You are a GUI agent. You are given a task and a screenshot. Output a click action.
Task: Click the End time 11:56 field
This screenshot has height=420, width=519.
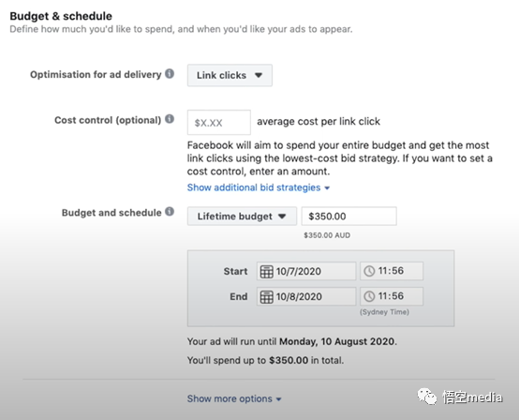tap(392, 296)
